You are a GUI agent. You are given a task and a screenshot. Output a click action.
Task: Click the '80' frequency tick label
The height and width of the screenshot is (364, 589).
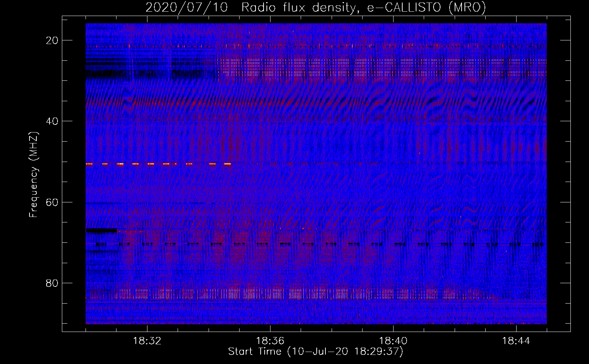tap(52, 283)
